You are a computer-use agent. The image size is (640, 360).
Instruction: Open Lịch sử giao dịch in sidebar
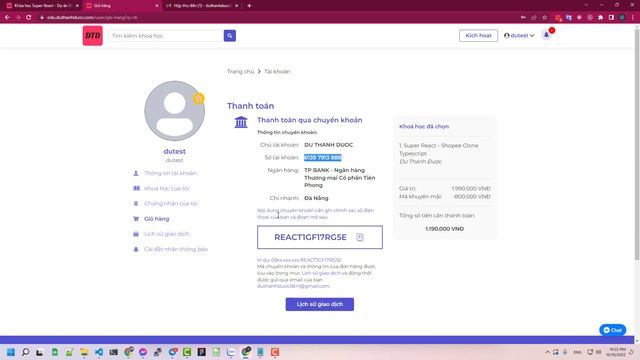point(167,234)
